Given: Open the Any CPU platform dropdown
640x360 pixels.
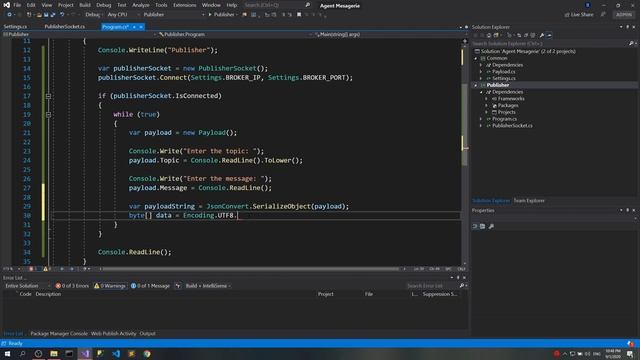Looking at the screenshot, I should click(122, 15).
